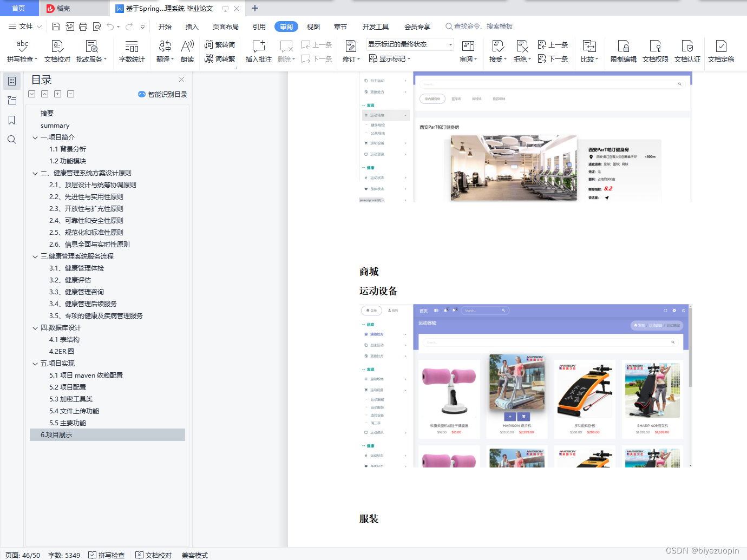Screen dimensions: 747x560
Task: Open the 会员专享 tab
Action: pos(417,27)
